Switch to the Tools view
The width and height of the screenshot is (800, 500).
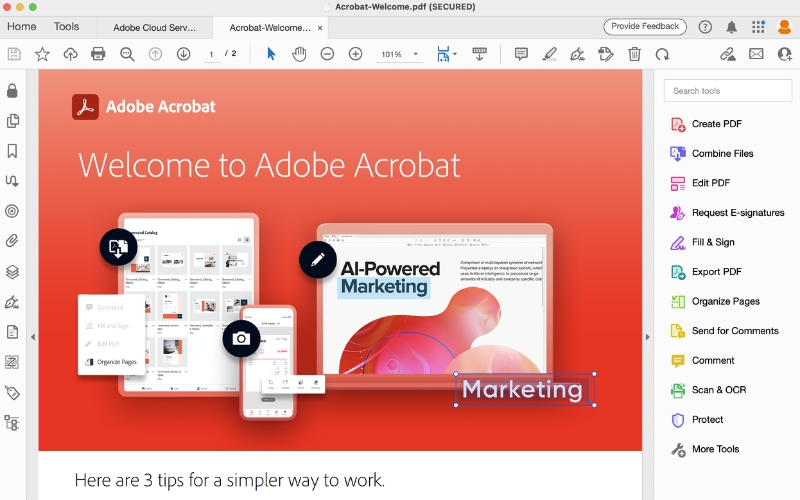click(66, 27)
